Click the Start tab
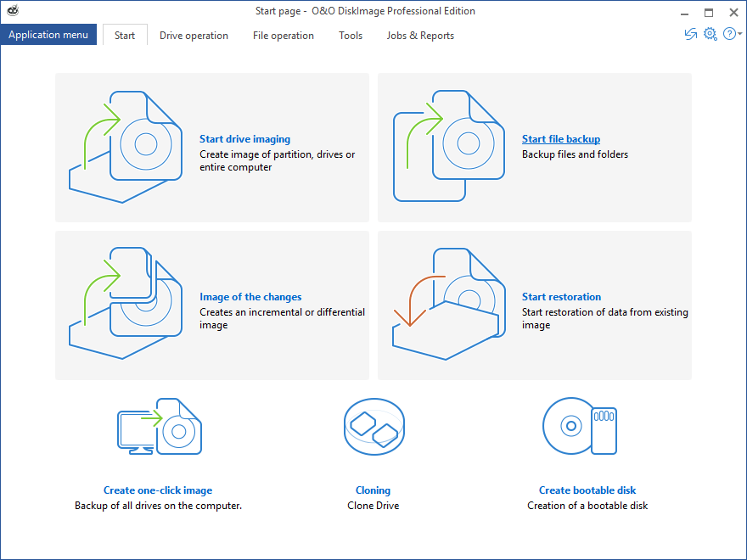Image resolution: width=747 pixels, height=560 pixels. (x=124, y=36)
